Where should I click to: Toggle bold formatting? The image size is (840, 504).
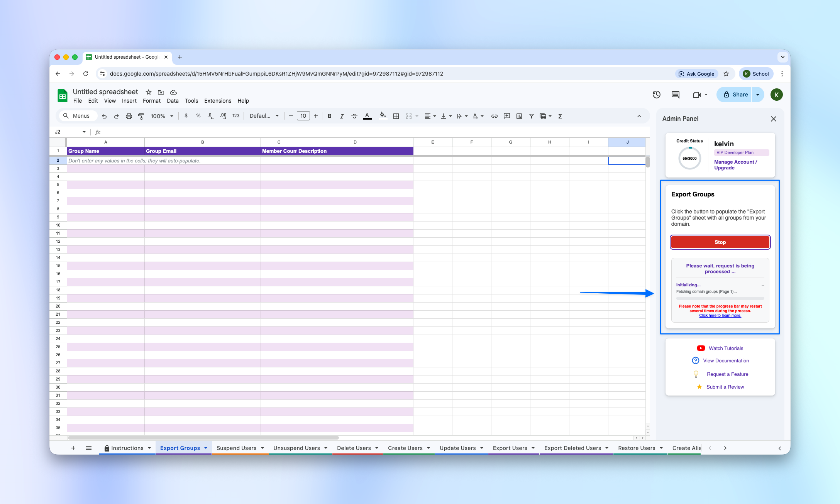[x=329, y=116]
